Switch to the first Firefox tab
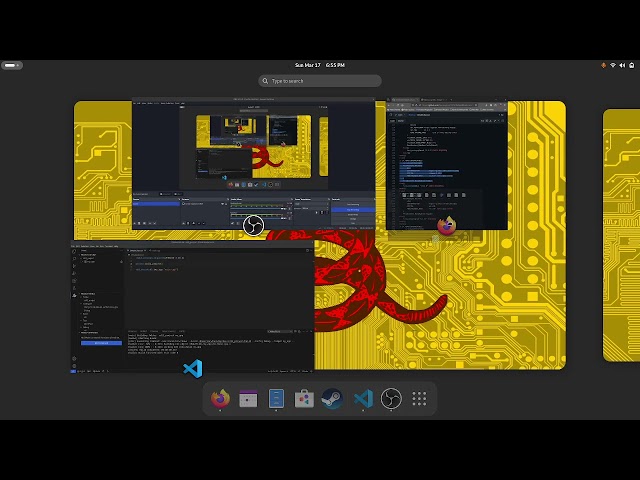 (x=405, y=100)
